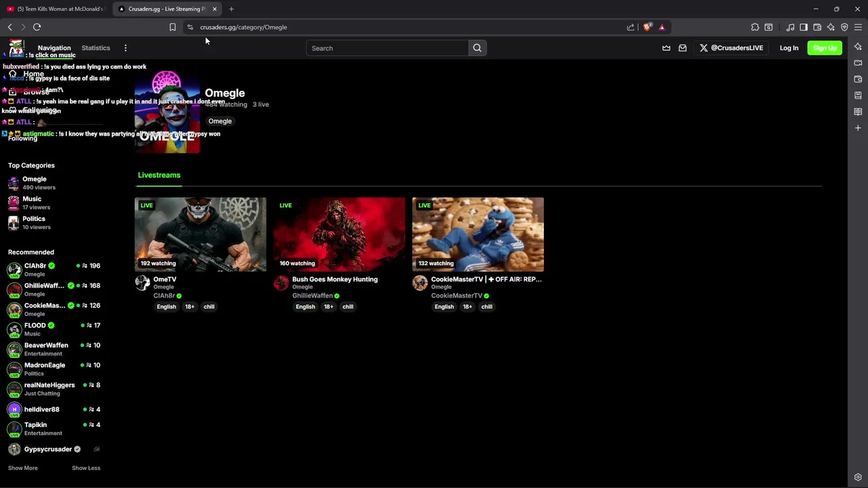Open Leo AI sparkle toolbar icon
The image size is (868, 488).
(x=831, y=27)
